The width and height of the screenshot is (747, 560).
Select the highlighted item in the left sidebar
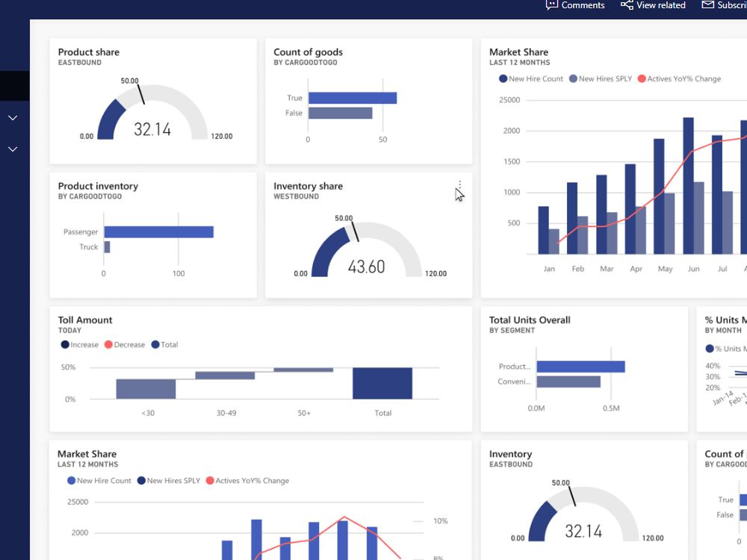pos(13,85)
